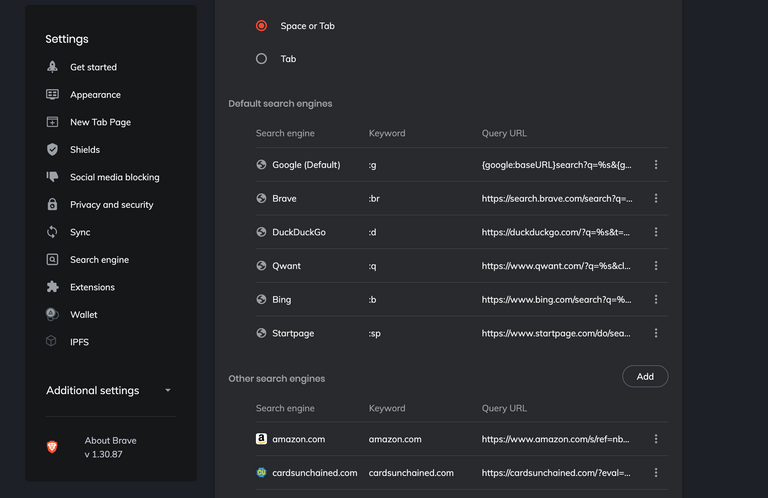The height and width of the screenshot is (498, 768).
Task: Click the Social media blocking thumbs-down icon
Action: tap(52, 177)
